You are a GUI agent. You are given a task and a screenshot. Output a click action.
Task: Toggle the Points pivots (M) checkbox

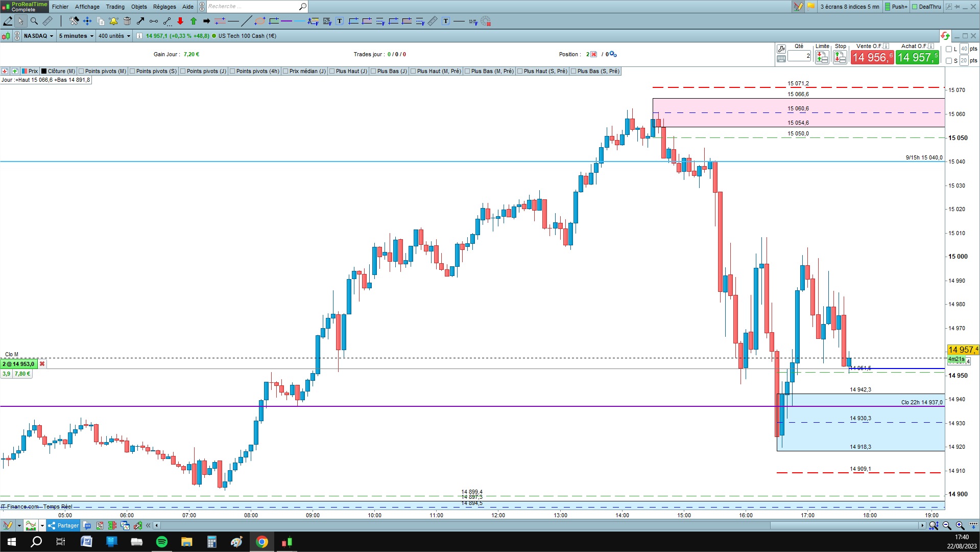tap(81, 71)
